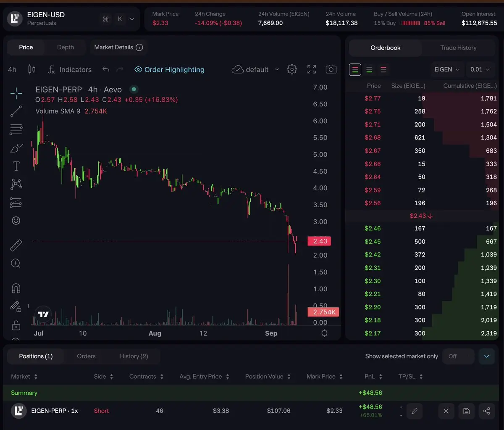Edit TP/SL for EIGEN-PERP position
504x430 pixels.
(414, 411)
